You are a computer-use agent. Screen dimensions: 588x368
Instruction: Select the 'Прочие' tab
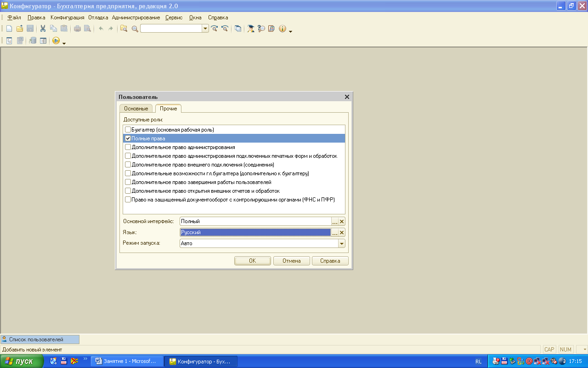tap(169, 109)
